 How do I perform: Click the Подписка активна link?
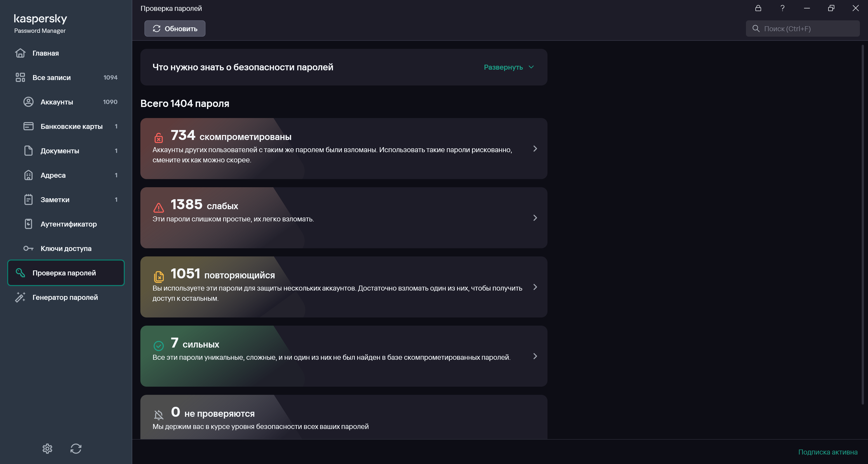click(x=828, y=452)
